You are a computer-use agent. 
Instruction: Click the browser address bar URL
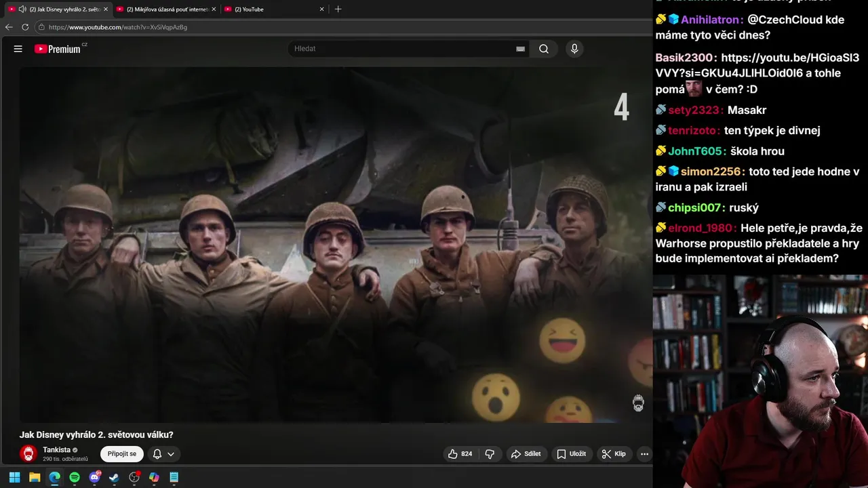(118, 27)
